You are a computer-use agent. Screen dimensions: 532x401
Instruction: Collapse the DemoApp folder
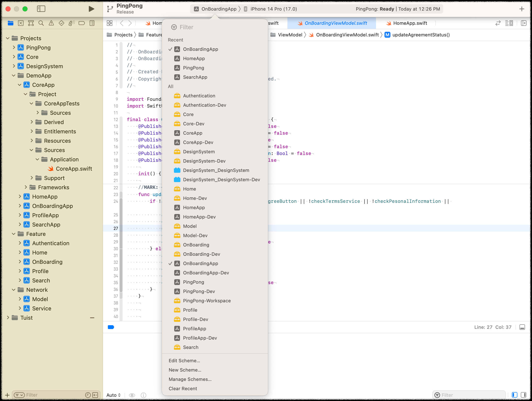(14, 76)
